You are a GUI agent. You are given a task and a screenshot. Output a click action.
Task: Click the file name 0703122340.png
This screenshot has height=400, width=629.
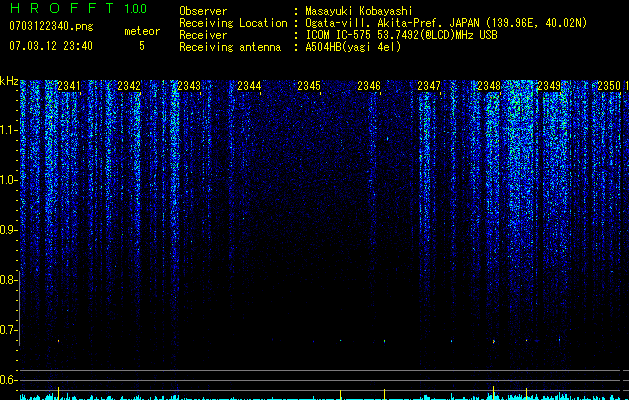[51, 26]
